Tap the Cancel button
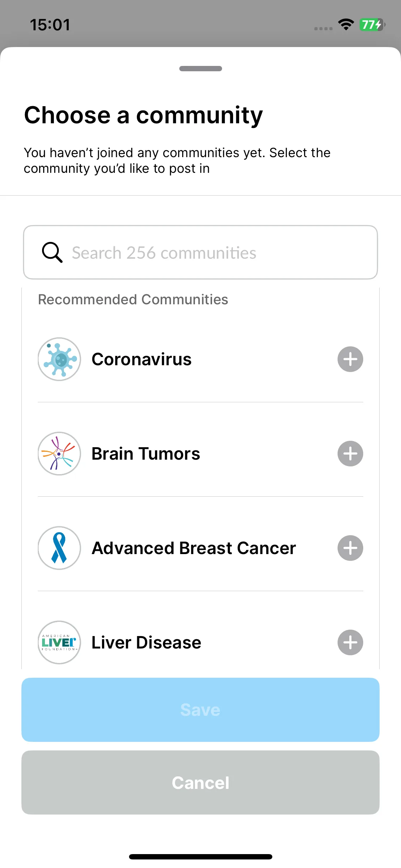Viewport: 401px width, 868px height. [200, 782]
